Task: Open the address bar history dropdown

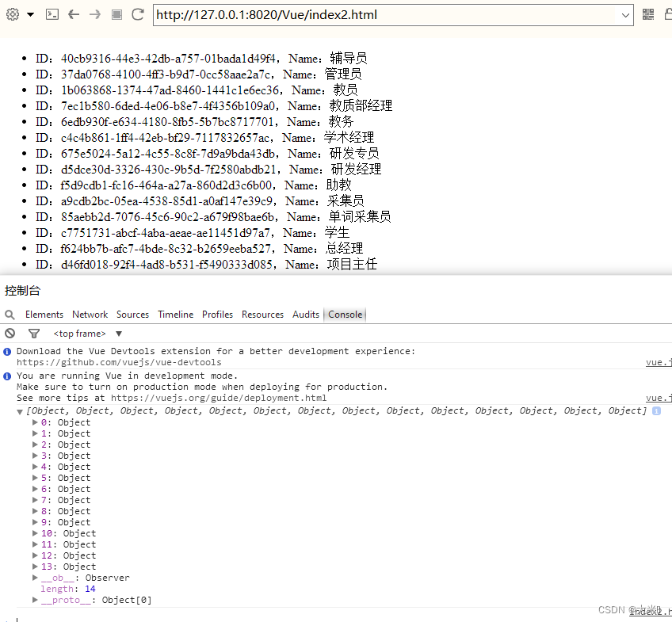Action: pyautogui.click(x=625, y=15)
